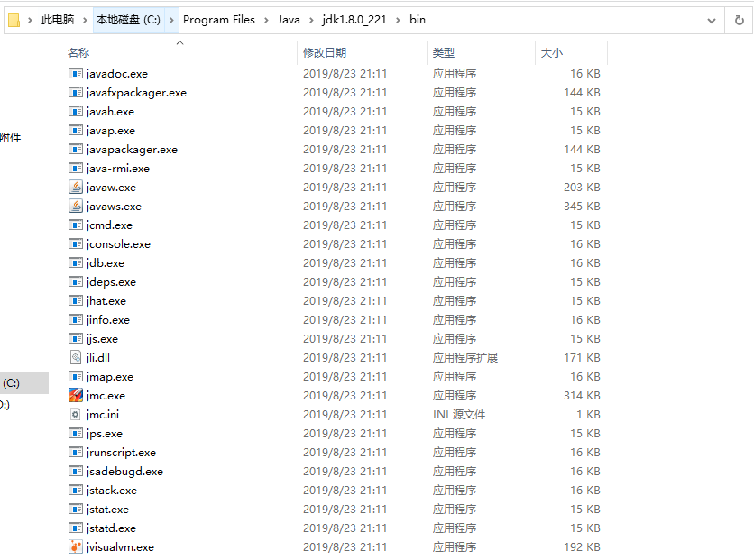Select the javafxpackager.exe icon
The height and width of the screenshot is (560, 754).
click(x=76, y=92)
